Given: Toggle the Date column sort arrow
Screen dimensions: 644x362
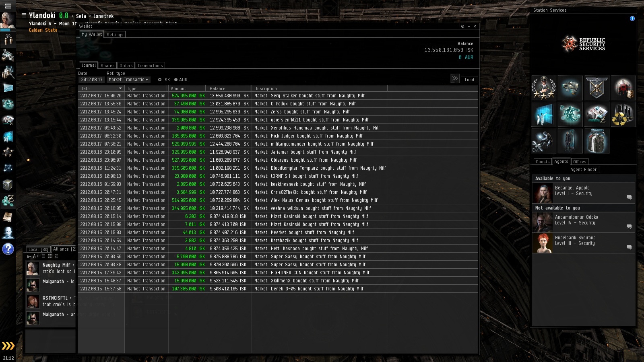Looking at the screenshot, I should coord(120,88).
